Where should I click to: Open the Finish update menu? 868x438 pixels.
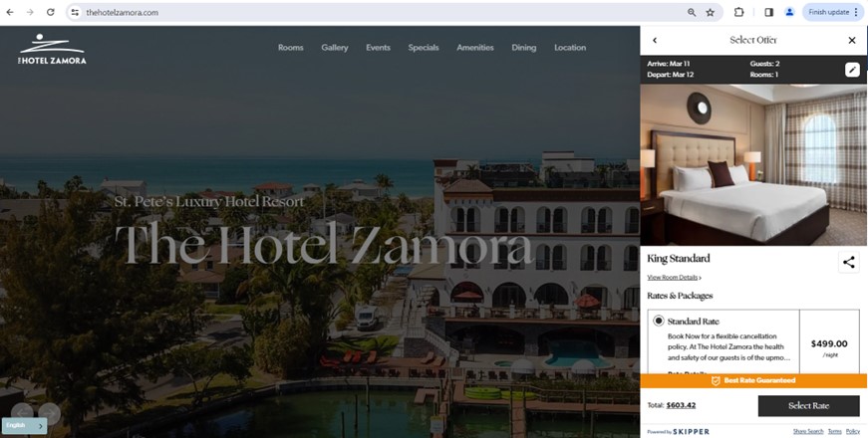point(832,12)
